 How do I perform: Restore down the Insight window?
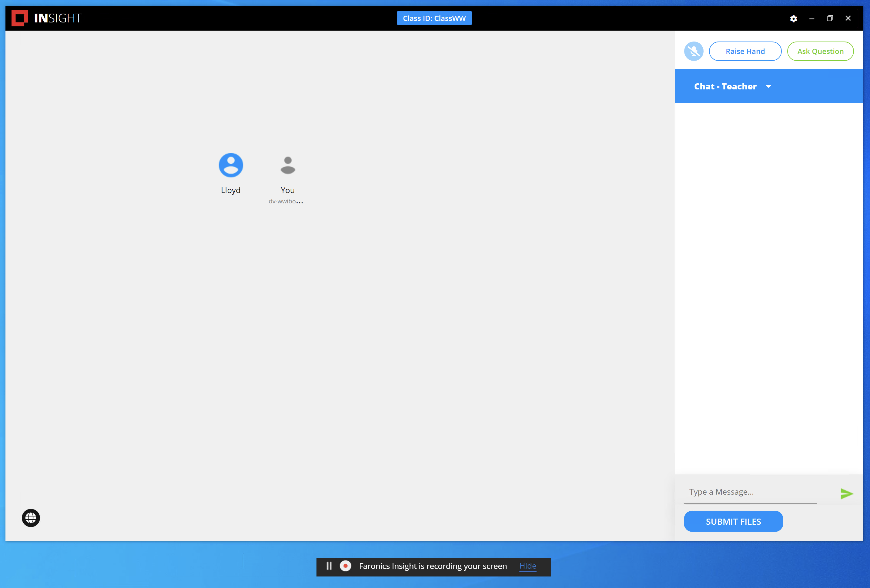tap(830, 18)
